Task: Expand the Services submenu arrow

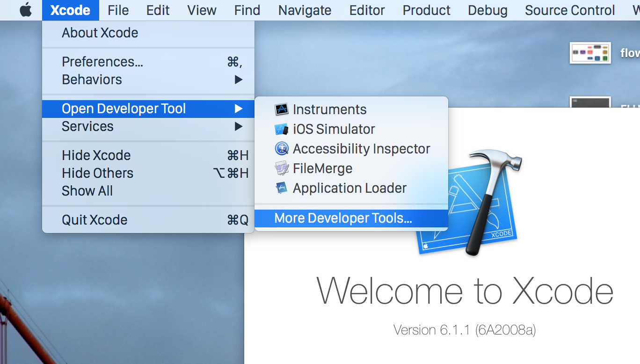Action: point(239,126)
